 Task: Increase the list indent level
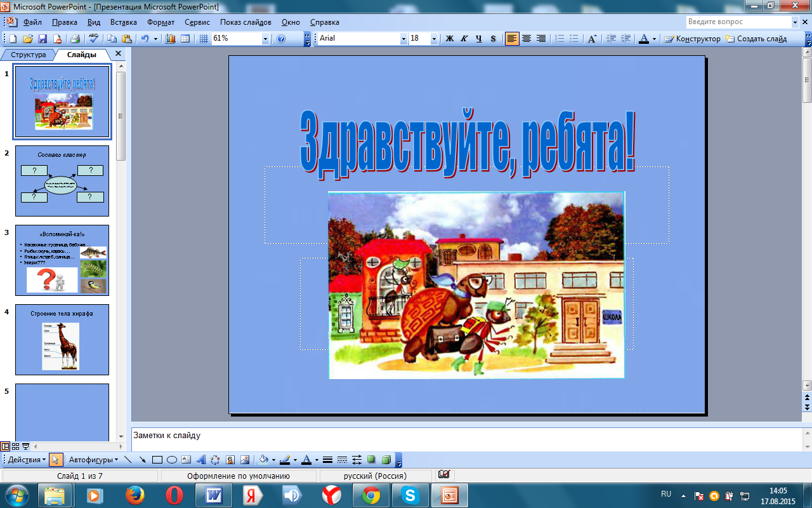(625, 39)
